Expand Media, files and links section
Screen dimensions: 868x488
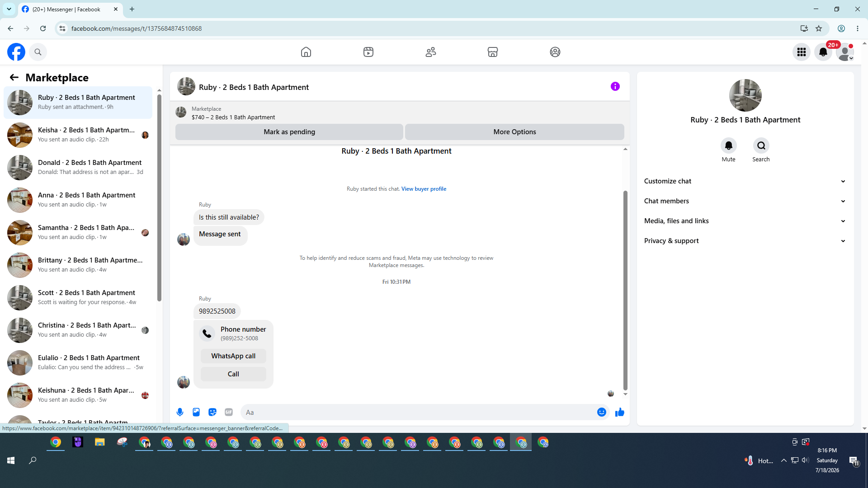coord(745,221)
